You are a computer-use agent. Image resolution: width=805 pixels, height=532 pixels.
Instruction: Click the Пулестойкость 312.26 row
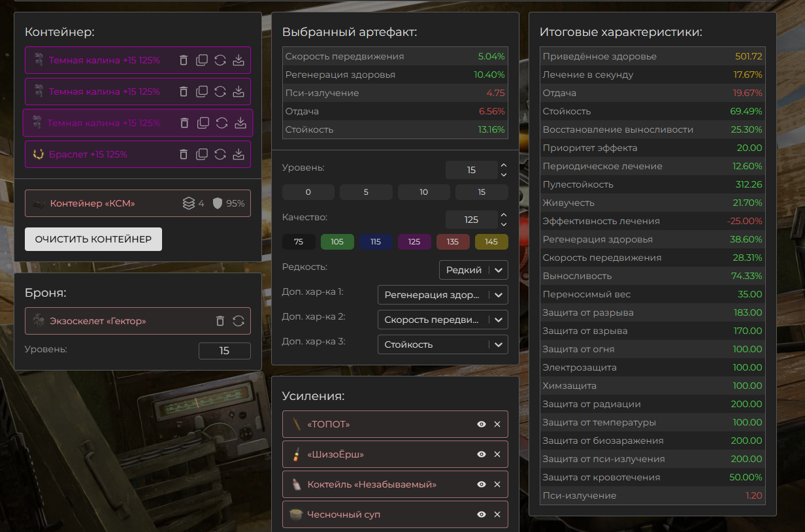pyautogui.click(x=653, y=184)
